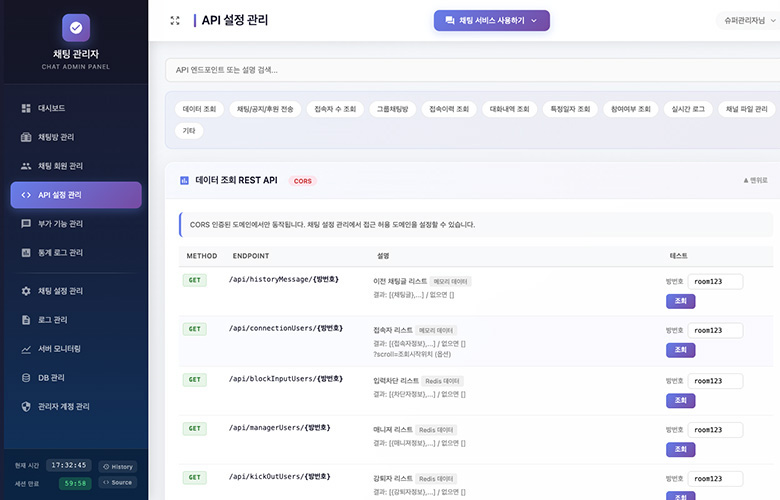Open 통계 로그 관리 menu item
Screen dimensions: 780x500
coord(76,252)
